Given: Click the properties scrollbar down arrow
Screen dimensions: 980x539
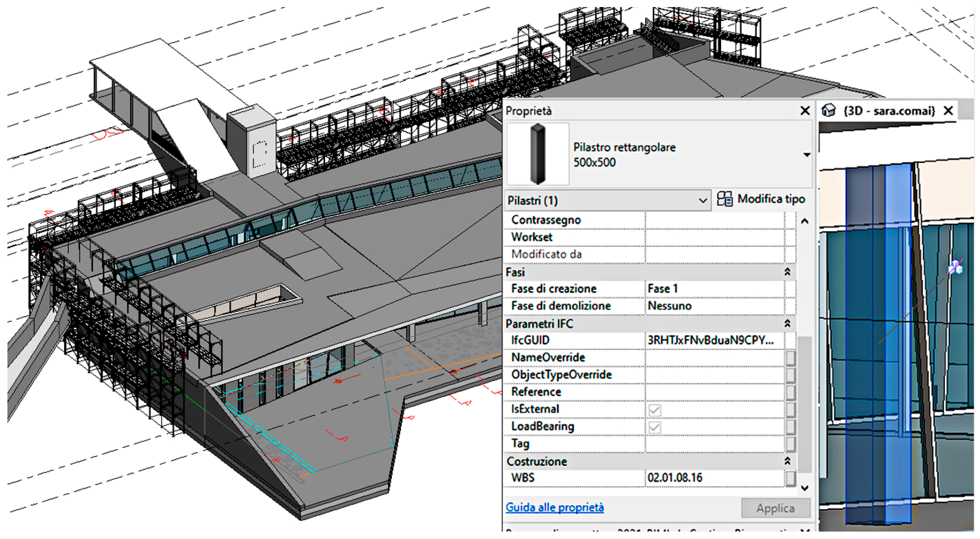Looking at the screenshot, I should 805,488.
